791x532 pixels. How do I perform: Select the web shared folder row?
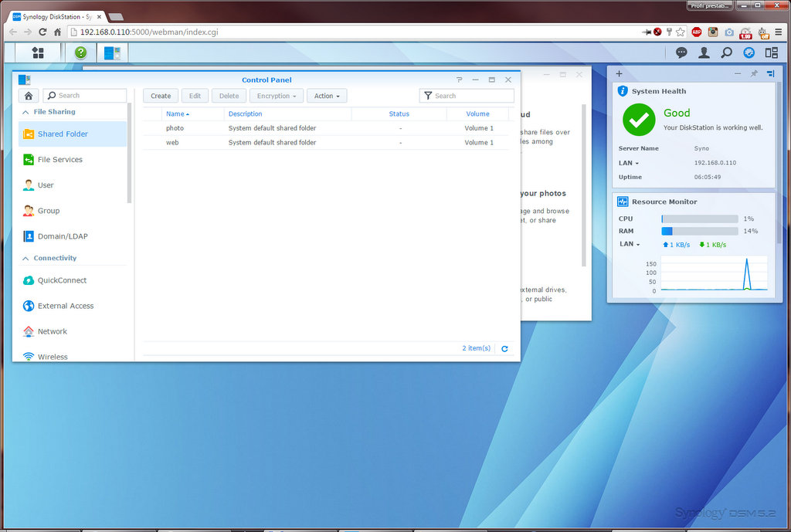pyautogui.click(x=326, y=143)
